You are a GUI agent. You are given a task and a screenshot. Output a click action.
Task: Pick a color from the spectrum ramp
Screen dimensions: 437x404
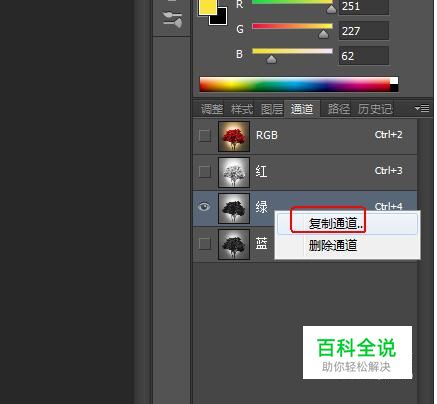295,85
